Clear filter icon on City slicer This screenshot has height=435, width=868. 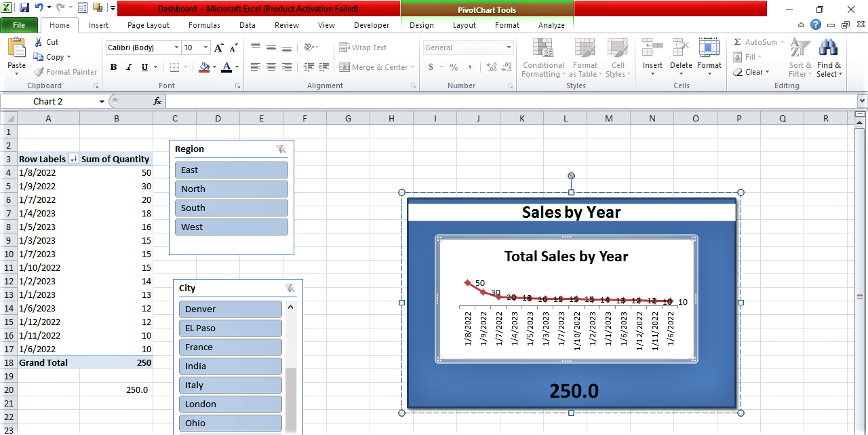point(290,288)
